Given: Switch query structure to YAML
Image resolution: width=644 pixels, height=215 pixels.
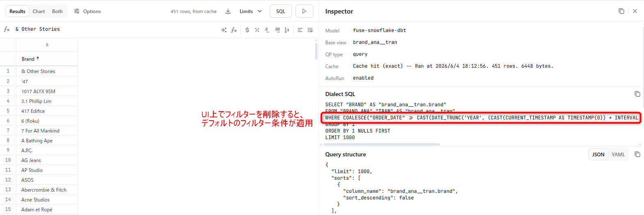Looking at the screenshot, I should click(618, 154).
